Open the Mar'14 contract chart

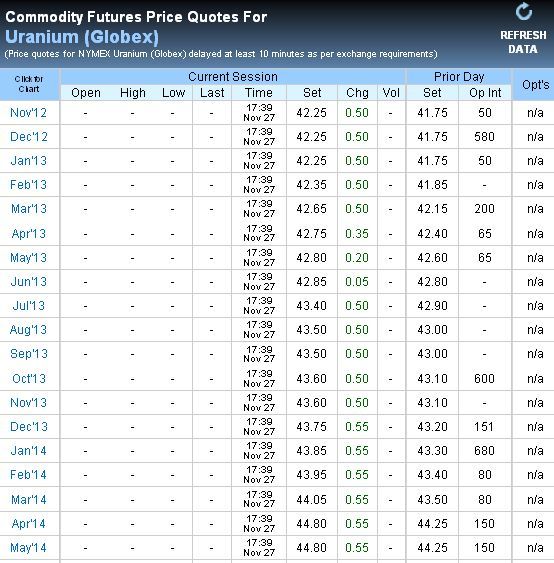click(29, 499)
